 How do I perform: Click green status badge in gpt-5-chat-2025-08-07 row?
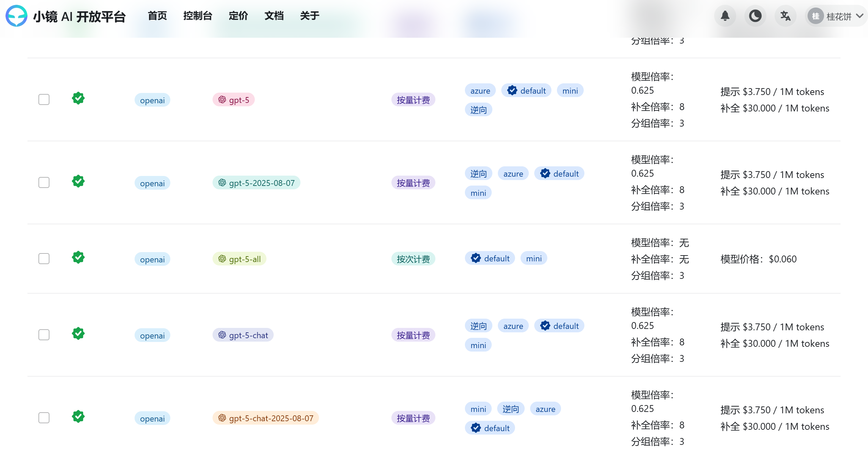(78, 416)
